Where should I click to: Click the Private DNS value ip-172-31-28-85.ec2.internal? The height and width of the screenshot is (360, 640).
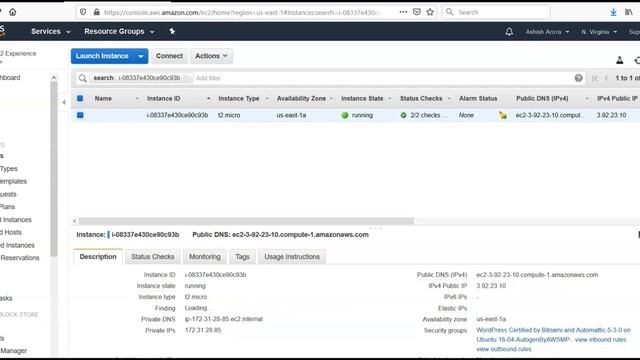[224, 319]
